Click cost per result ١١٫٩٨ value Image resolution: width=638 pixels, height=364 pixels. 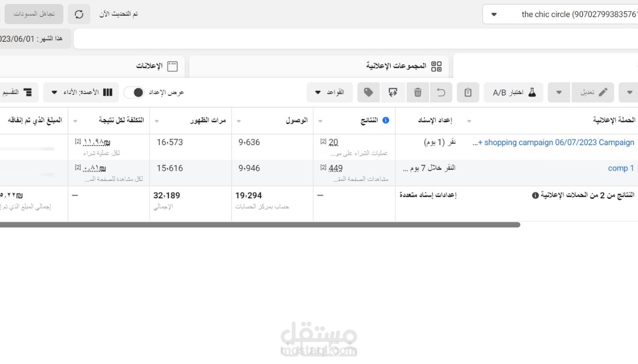pos(96,142)
